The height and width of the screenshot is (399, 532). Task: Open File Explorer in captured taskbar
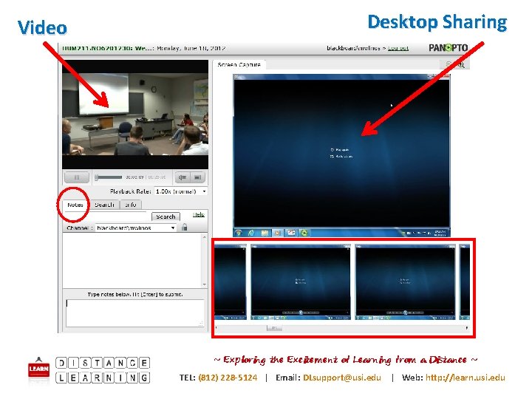(265, 233)
